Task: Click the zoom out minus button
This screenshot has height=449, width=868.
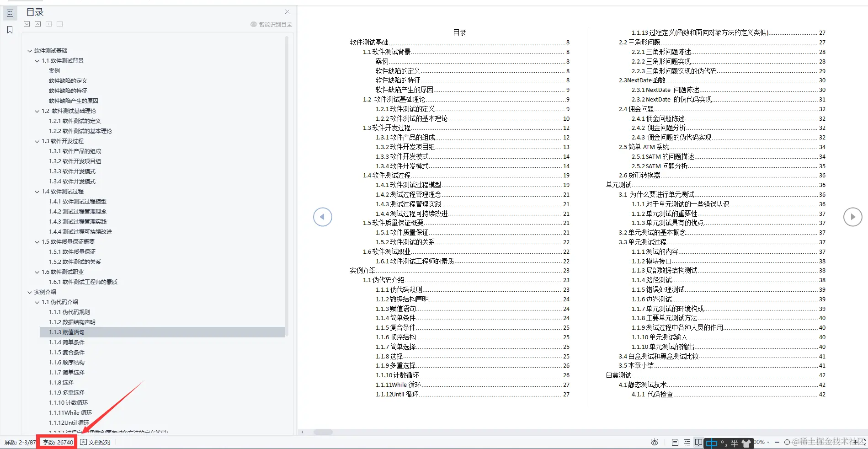Action: 777,442
